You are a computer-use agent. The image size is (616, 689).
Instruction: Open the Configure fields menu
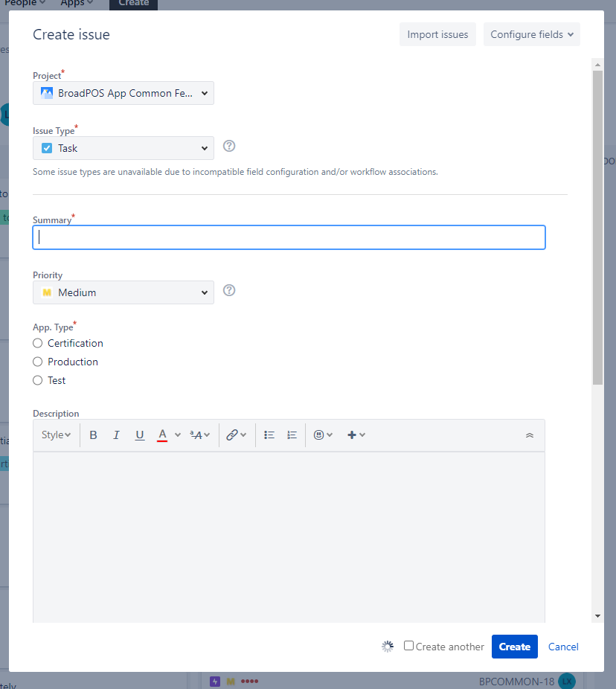[532, 34]
